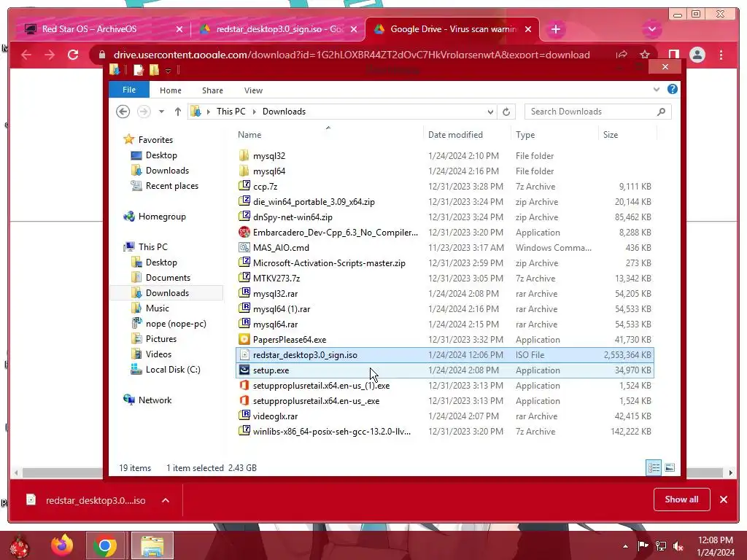Open the File ribbon tab
The image size is (747, 560).
128,90
